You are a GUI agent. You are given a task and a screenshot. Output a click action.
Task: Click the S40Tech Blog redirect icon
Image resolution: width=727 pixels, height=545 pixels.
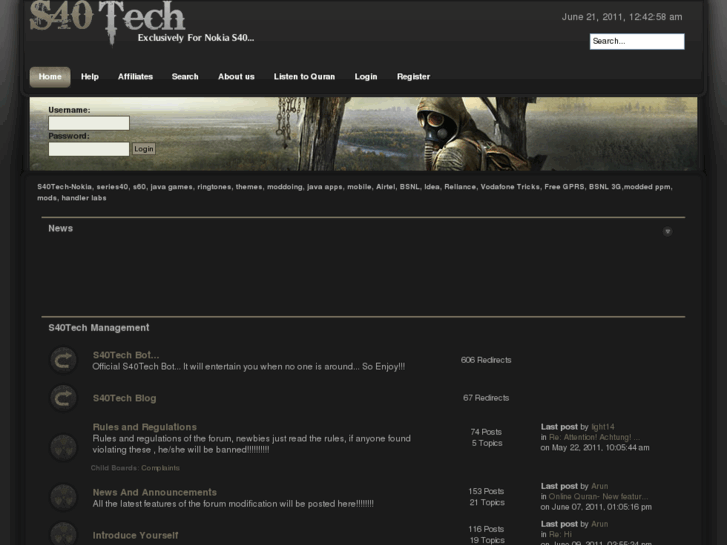[x=63, y=398]
